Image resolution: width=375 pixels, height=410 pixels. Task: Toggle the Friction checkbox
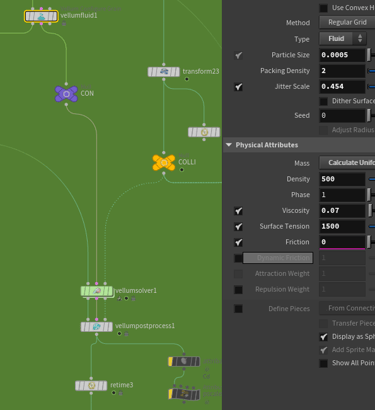[238, 242]
